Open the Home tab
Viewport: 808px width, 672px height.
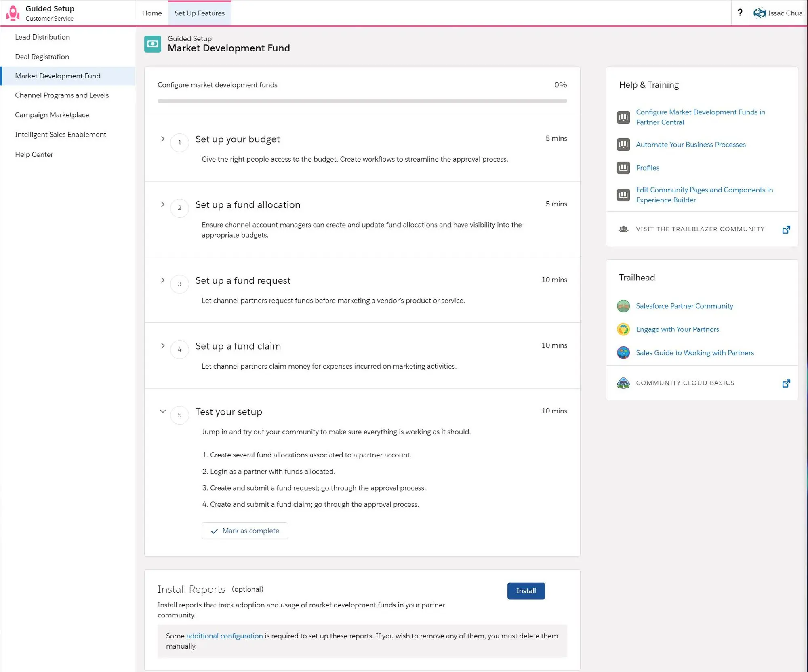(152, 13)
